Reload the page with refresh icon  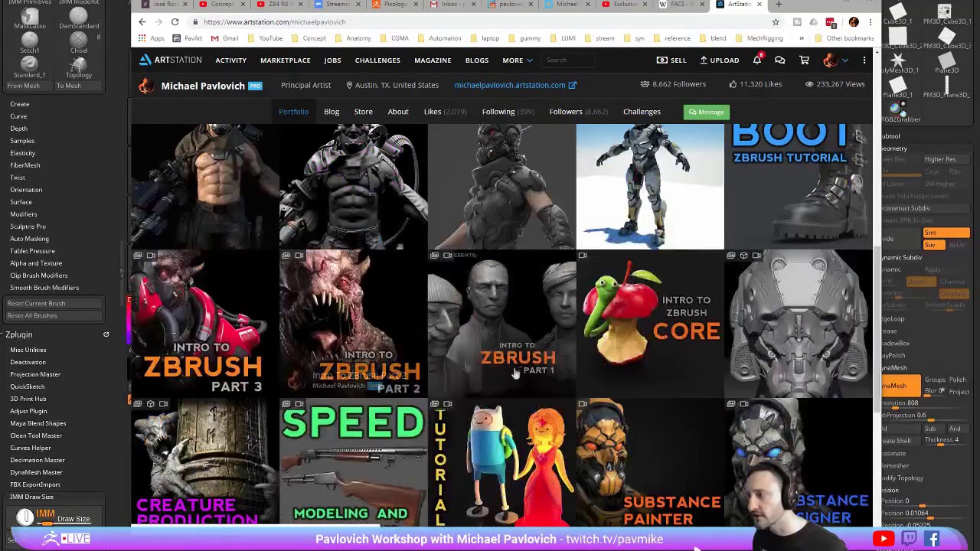[x=175, y=22]
